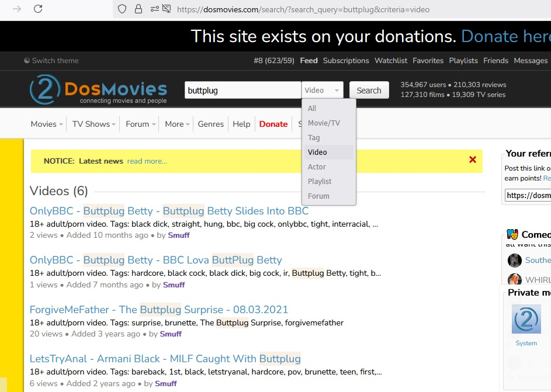This screenshot has width=551, height=392.
Task: Click the red Donate nav link
Action: [273, 124]
